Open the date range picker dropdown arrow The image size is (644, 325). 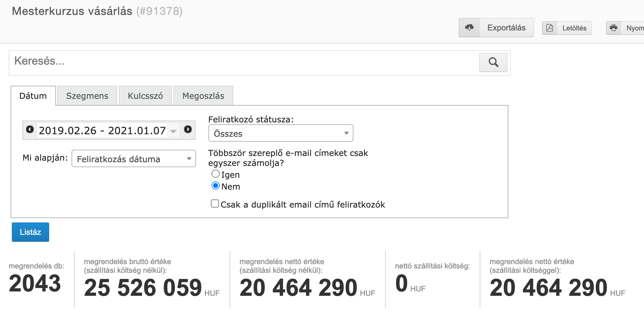click(x=174, y=131)
